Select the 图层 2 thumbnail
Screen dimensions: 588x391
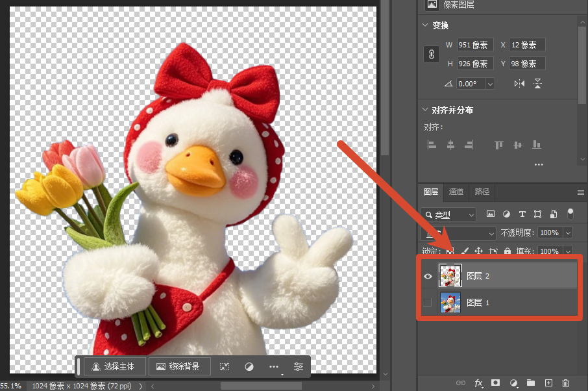450,276
